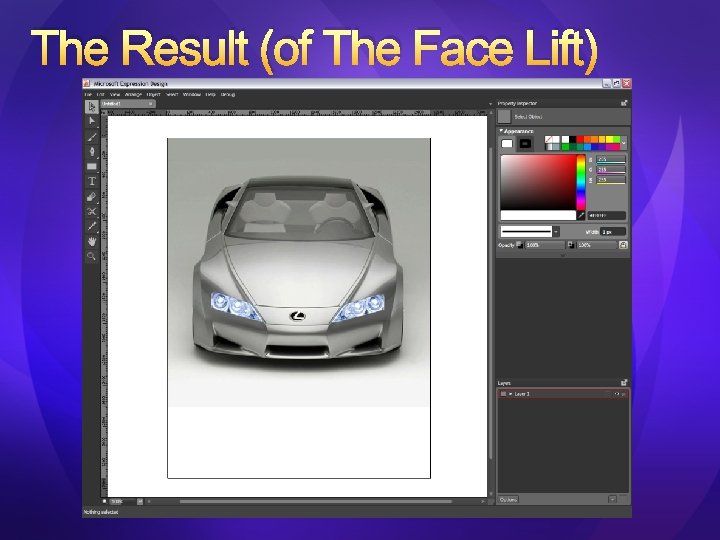Viewport: 720px width, 540px height.
Task: Open the Layers panel new layer dropdown
Action: click(612, 499)
